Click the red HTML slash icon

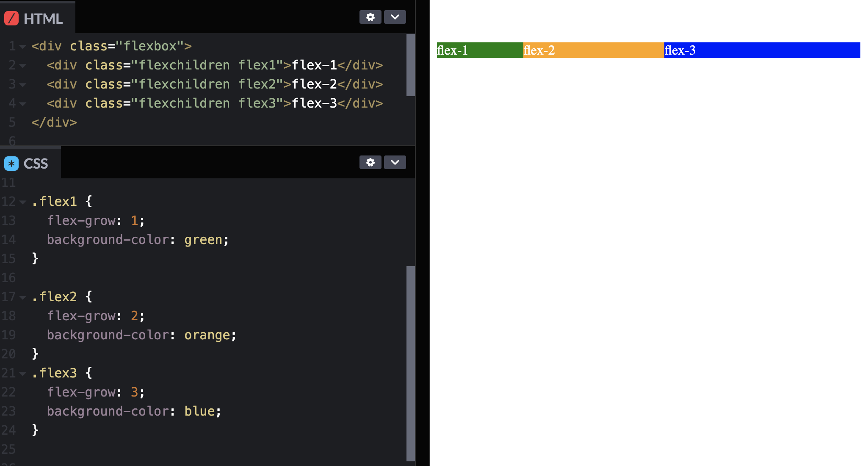[11, 18]
